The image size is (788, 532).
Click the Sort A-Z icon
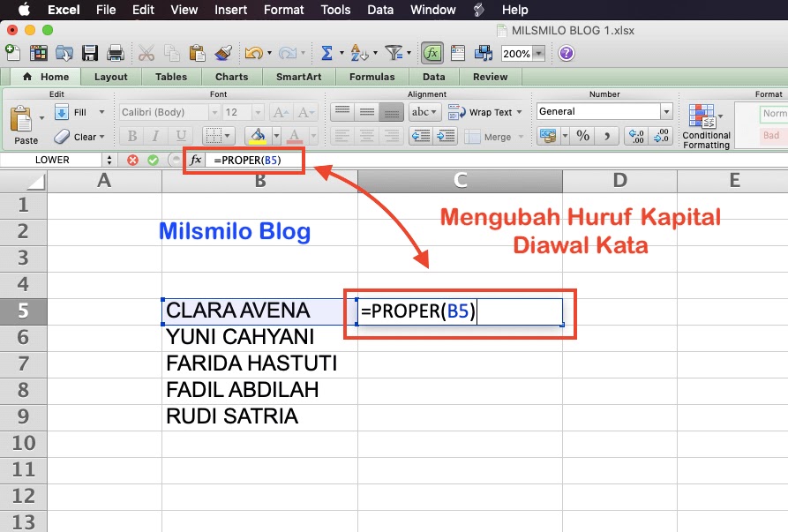click(359, 53)
